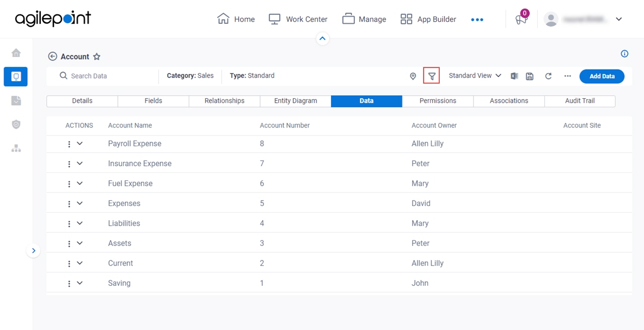Viewport: 644px width, 330px height.
Task: Collapse the top navigation bar arrow
Action: (x=323, y=38)
